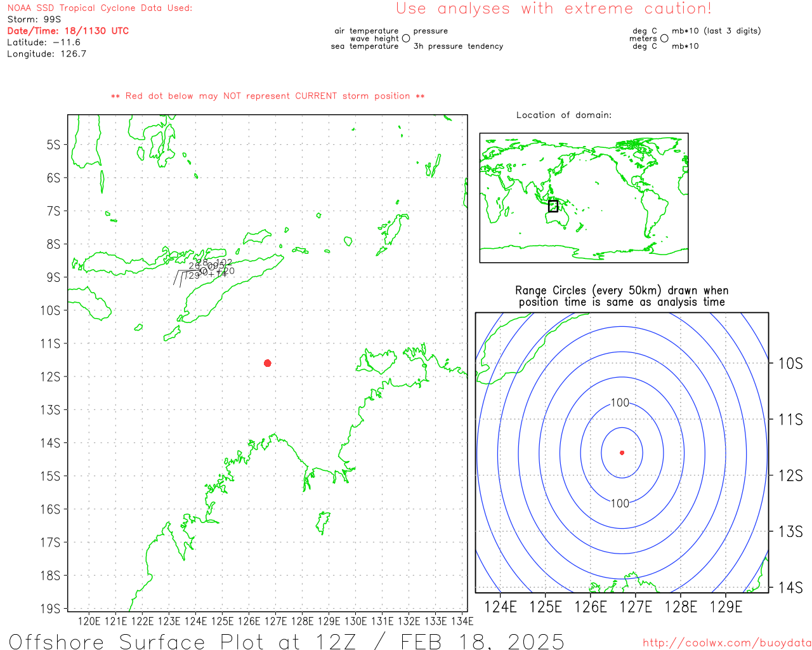812x650 pixels.
Task: Click 'meters' legend label
Action: pyautogui.click(x=643, y=38)
